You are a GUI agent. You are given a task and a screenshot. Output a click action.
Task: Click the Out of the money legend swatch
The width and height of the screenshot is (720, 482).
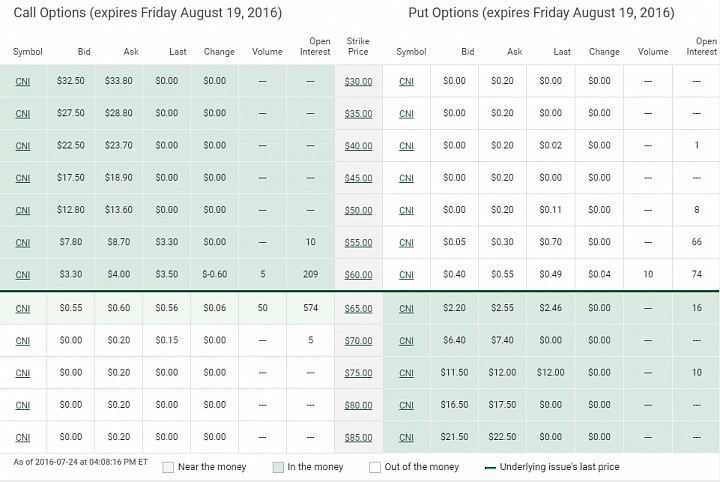coord(375,467)
